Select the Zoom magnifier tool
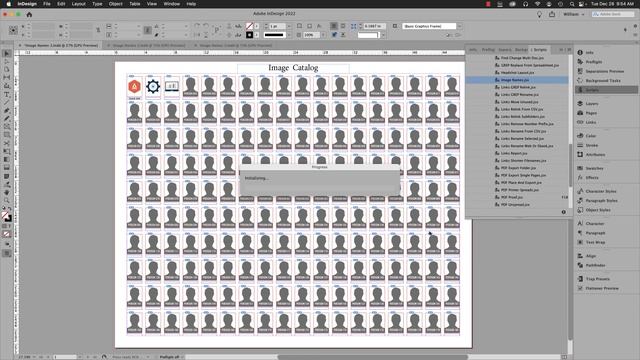Screen dimensions: 640x360 pos(7,200)
